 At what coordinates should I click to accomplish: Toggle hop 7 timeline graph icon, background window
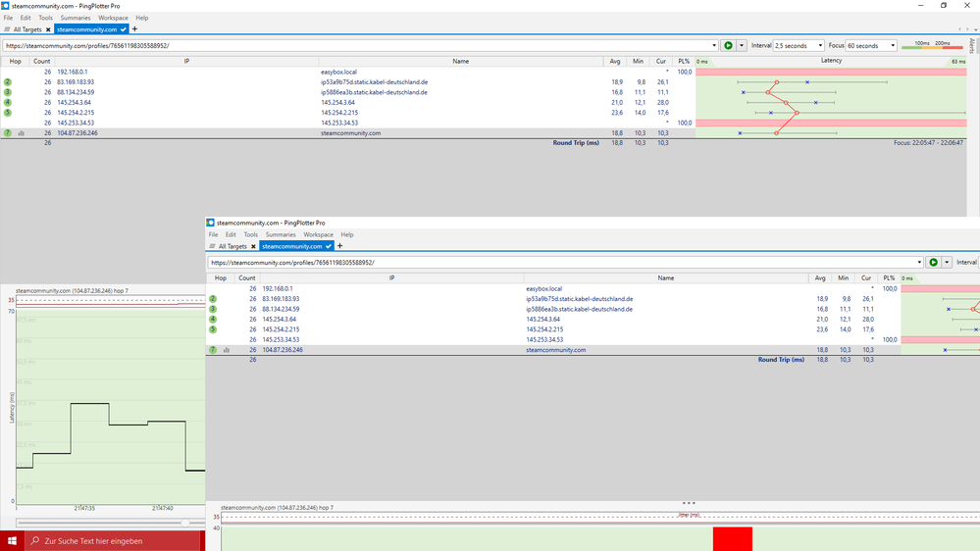[x=22, y=133]
